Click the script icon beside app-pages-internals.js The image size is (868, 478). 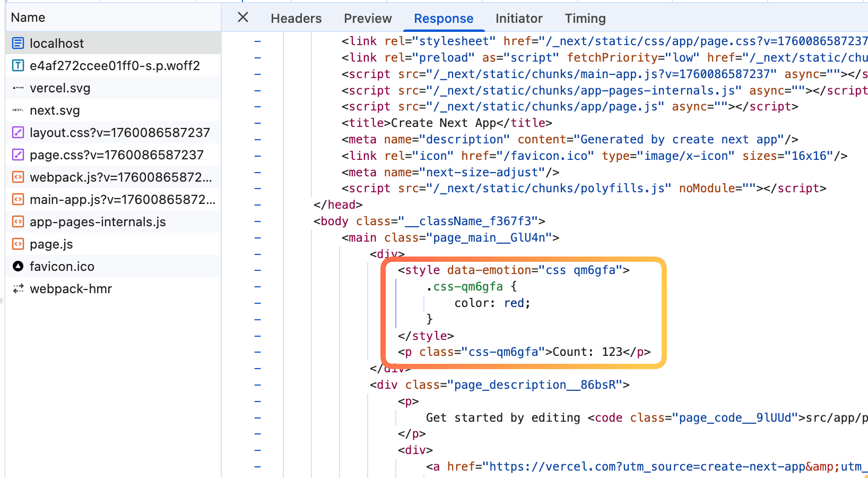[18, 221]
